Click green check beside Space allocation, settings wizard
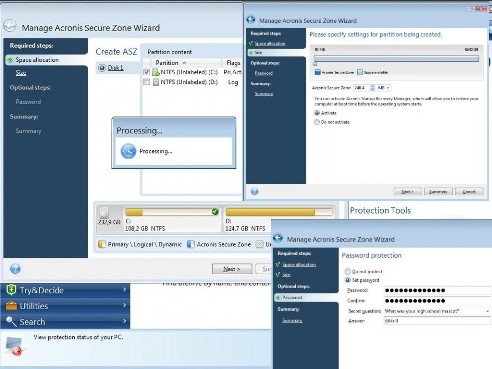The height and width of the screenshot is (369, 492). (251, 43)
